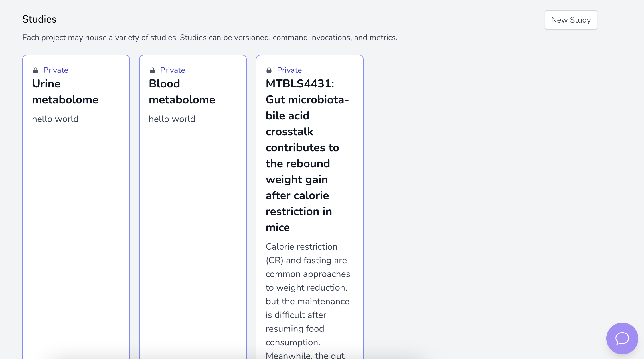Click 'hello world' under Urine metabolome
The image size is (644, 359).
pos(55,119)
